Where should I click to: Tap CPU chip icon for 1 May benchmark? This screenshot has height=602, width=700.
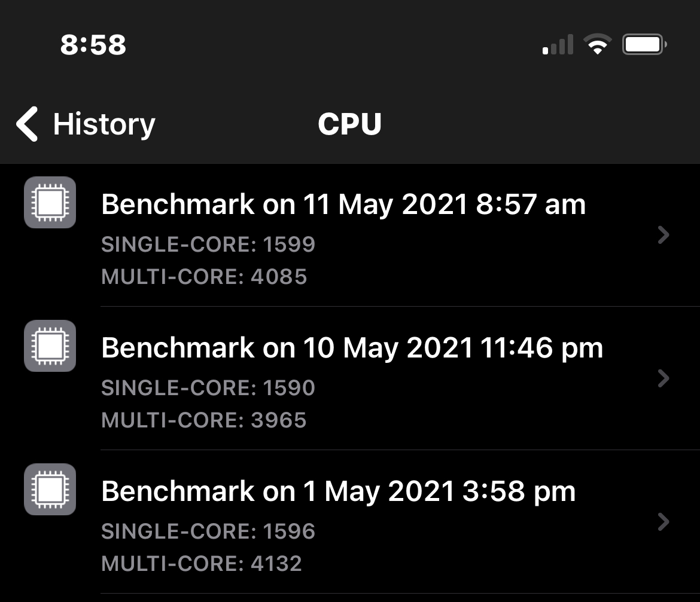(x=50, y=490)
